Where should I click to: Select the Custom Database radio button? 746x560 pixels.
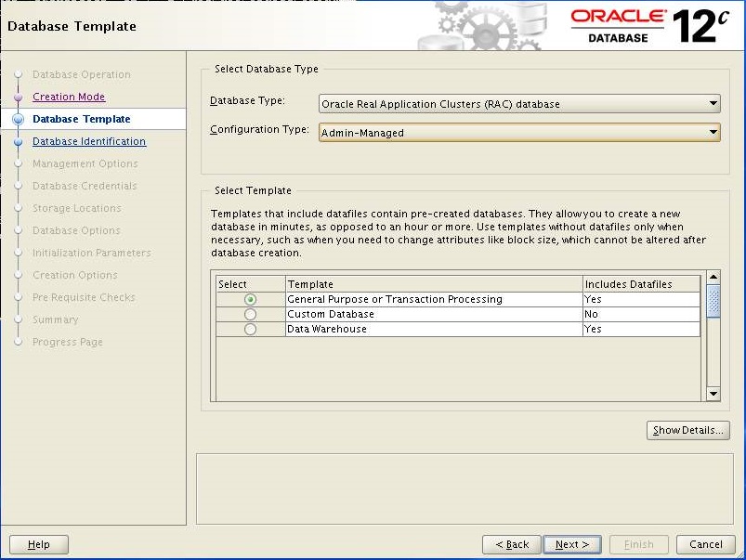pyautogui.click(x=250, y=314)
